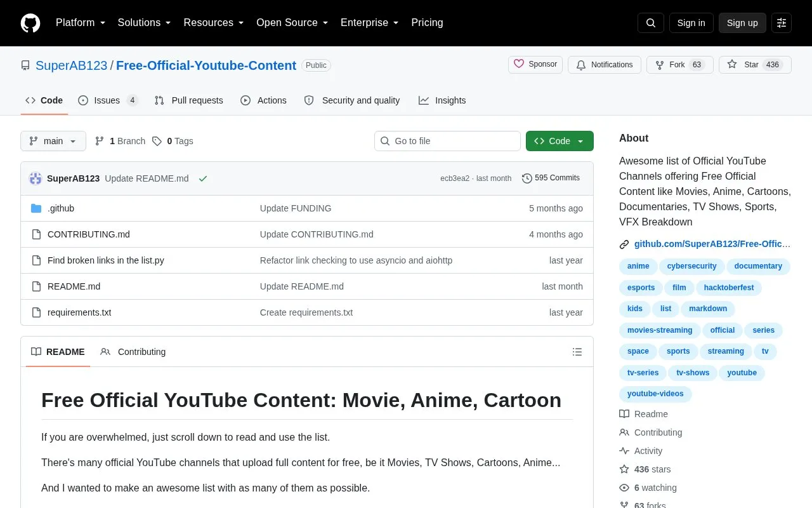Click Sign up button
The image size is (812, 508).
tap(742, 23)
